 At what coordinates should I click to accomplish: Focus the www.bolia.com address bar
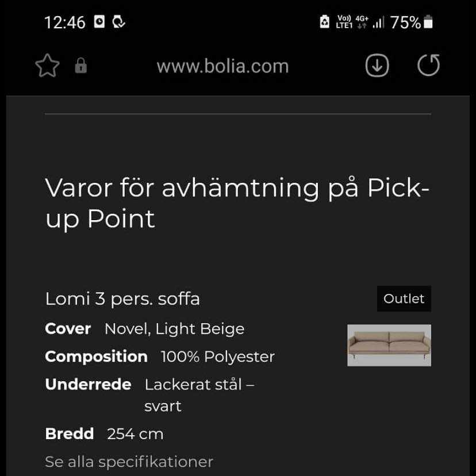pyautogui.click(x=222, y=66)
